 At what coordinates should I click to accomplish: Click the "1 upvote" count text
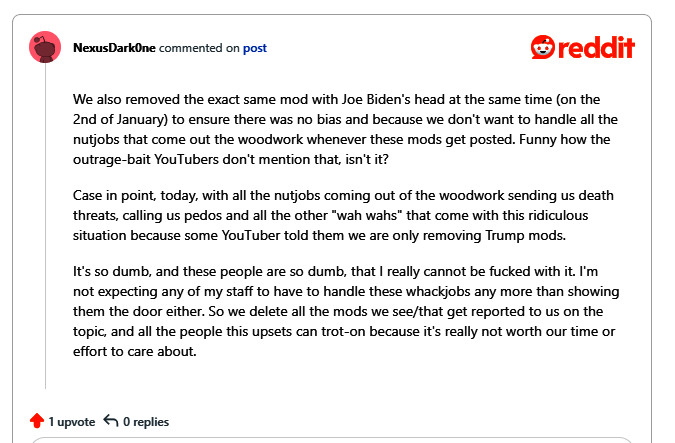pyautogui.click(x=72, y=422)
